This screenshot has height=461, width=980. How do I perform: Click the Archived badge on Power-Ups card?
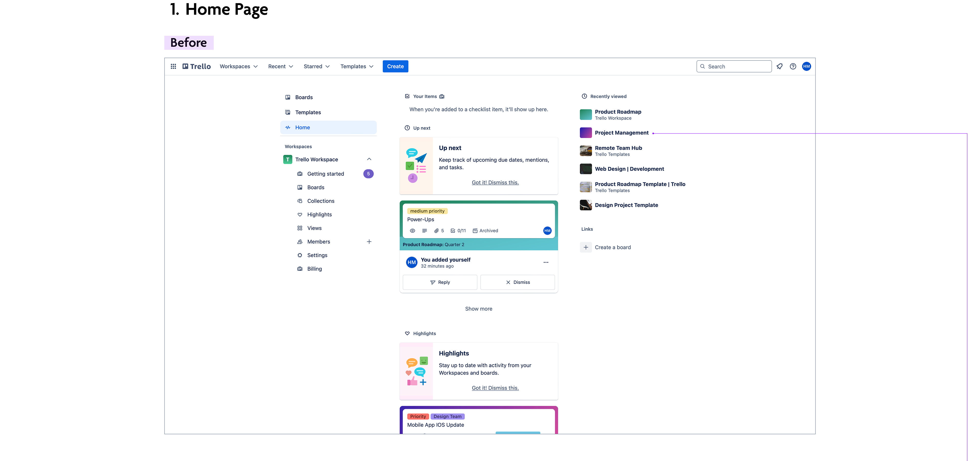coord(485,231)
